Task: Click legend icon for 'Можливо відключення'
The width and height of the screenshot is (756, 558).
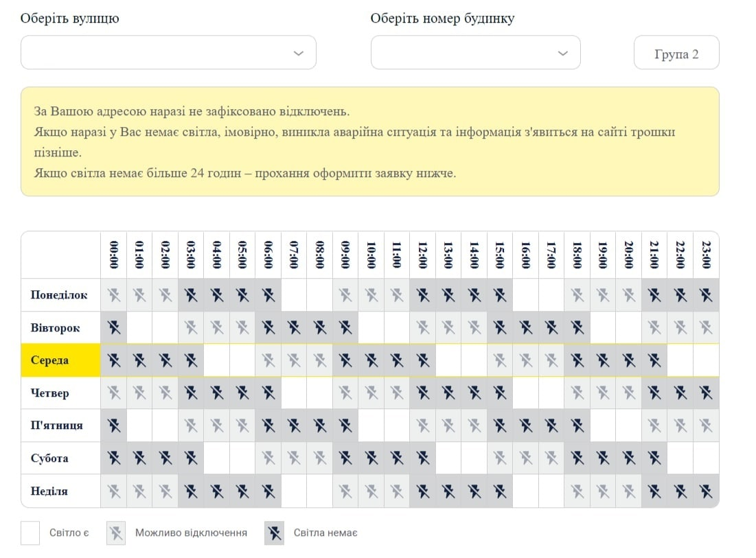Action: pyautogui.click(x=116, y=533)
